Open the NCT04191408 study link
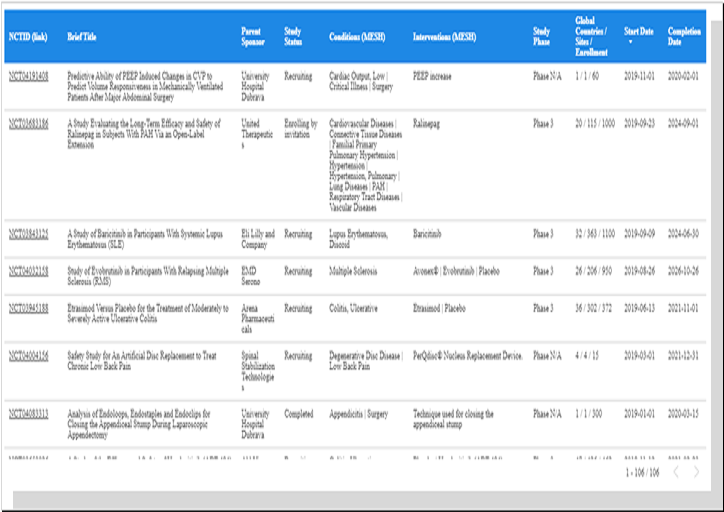 click(x=28, y=75)
